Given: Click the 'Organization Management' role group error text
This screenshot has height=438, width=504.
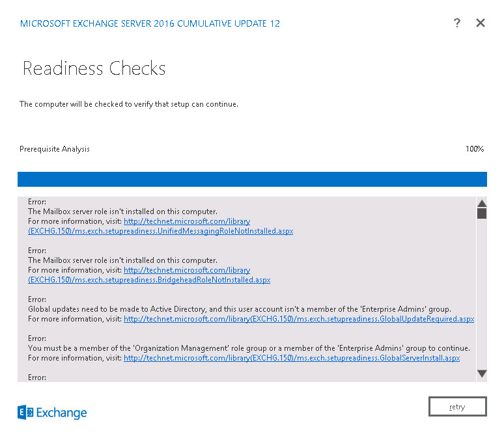Looking at the screenshot, I should point(249,348).
